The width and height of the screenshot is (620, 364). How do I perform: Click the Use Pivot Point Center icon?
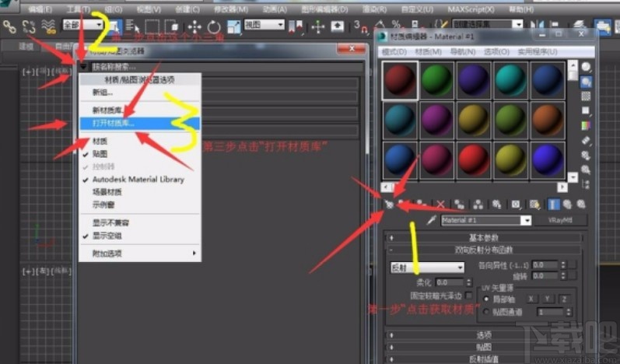pos(296,27)
